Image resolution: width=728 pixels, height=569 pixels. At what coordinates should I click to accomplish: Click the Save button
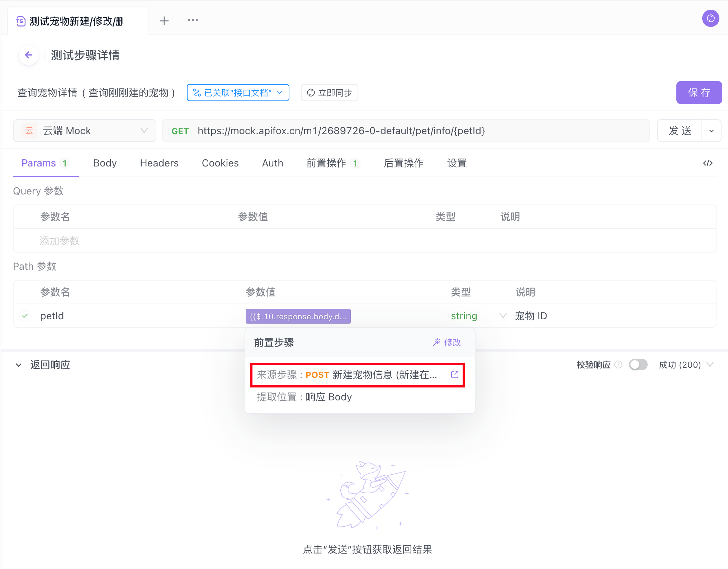click(699, 93)
